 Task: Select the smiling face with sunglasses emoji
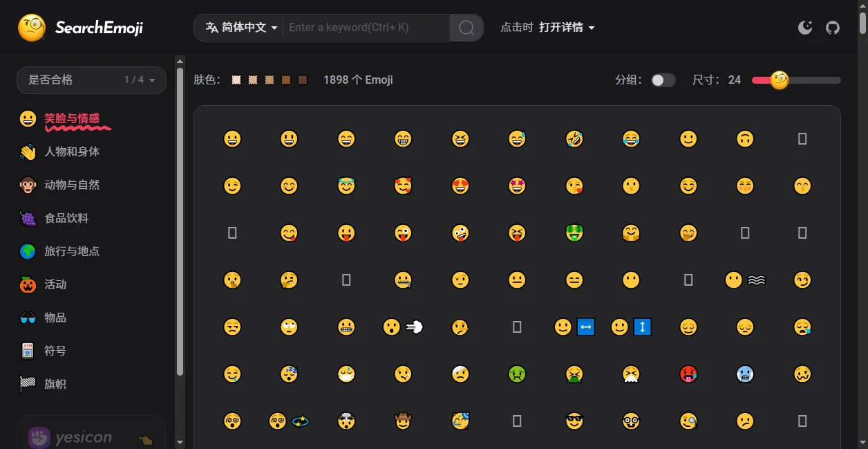[574, 421]
